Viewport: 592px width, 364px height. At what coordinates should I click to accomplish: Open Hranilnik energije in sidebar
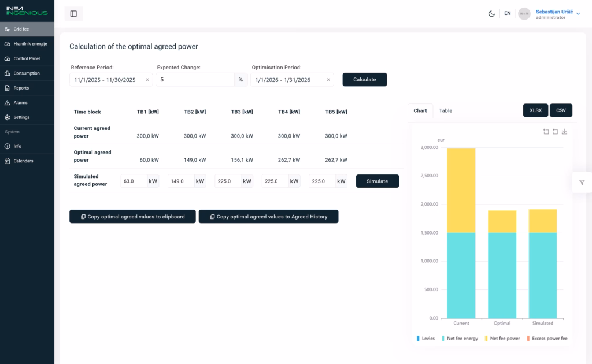tap(27, 44)
